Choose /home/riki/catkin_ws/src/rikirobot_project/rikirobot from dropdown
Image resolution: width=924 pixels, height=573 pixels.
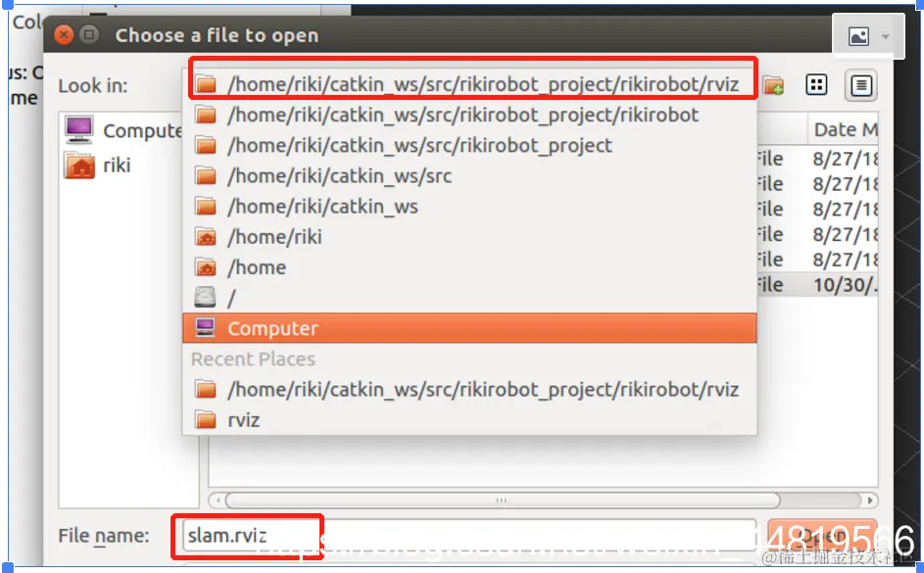click(469, 115)
